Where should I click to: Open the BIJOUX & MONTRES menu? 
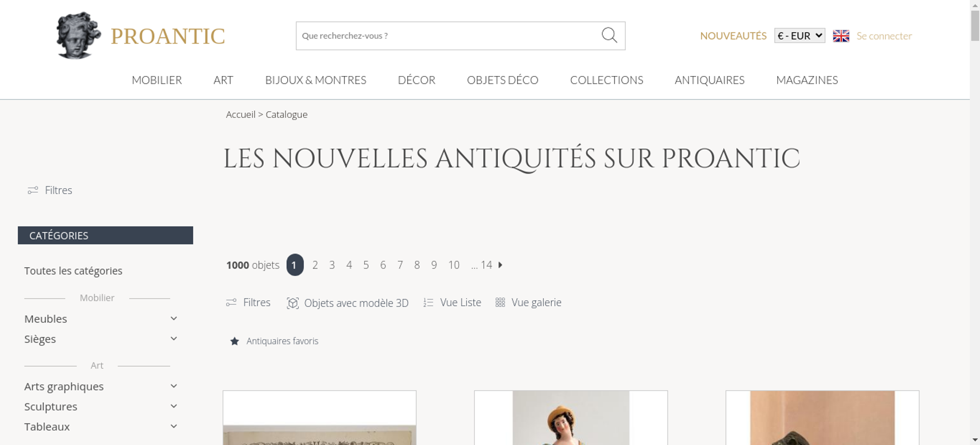coord(316,80)
